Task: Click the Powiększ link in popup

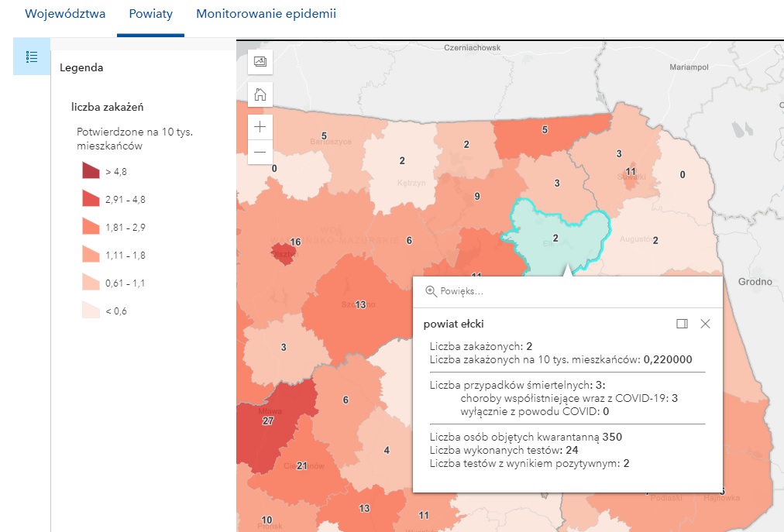Action: (462, 291)
